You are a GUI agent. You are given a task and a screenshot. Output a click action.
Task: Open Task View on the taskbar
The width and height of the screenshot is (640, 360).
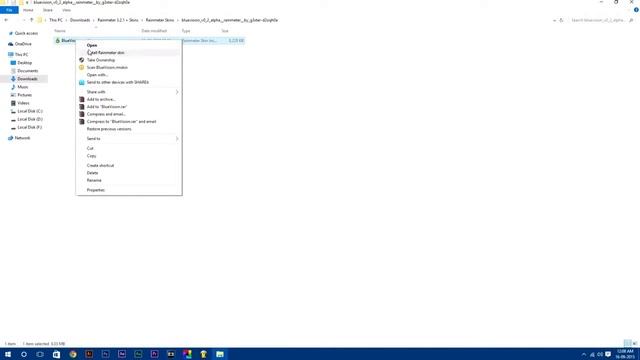40,354
